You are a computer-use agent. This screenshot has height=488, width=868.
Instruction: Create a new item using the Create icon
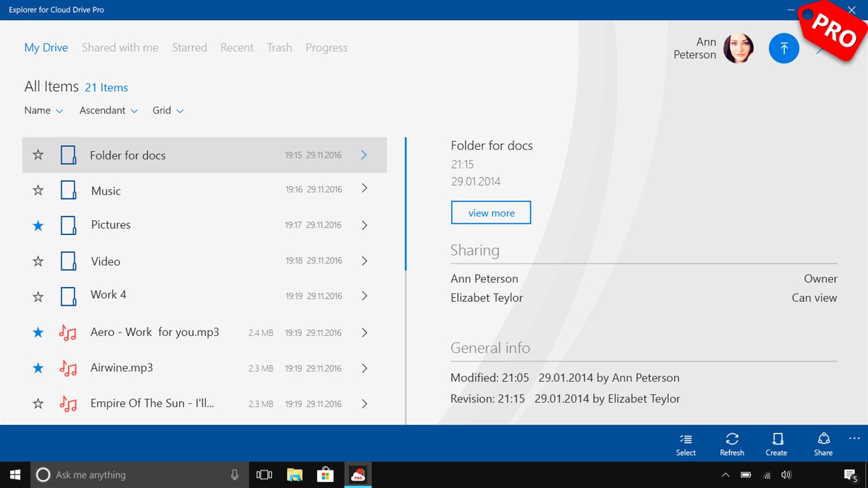point(776,443)
